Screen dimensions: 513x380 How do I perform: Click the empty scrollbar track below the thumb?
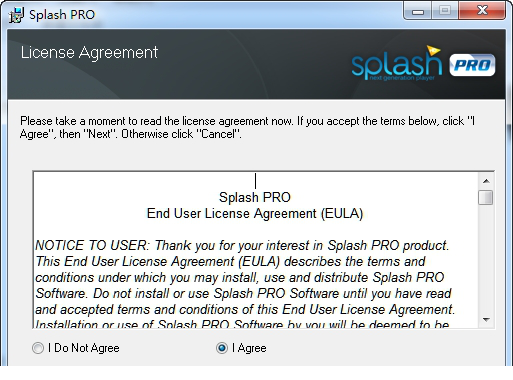pos(486,259)
